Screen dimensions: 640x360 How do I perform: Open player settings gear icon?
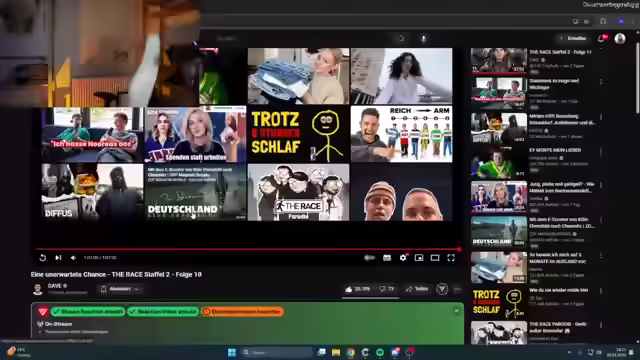(403, 258)
